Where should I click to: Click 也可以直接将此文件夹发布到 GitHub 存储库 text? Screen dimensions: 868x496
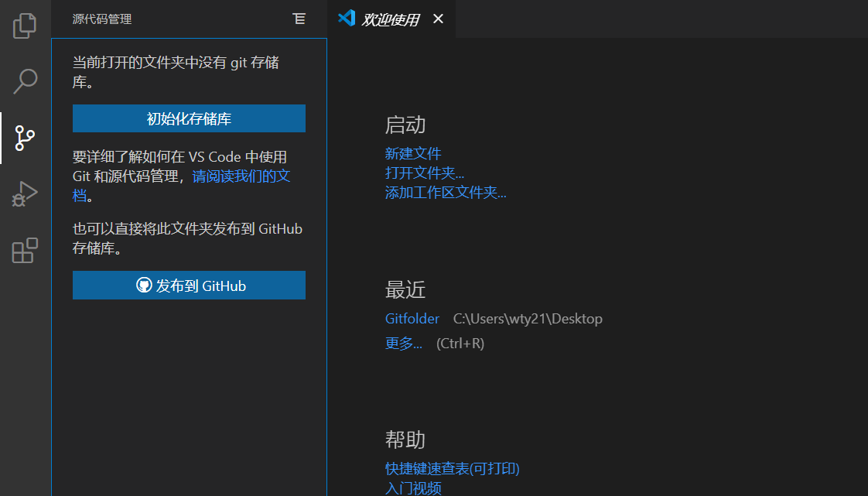(x=187, y=238)
